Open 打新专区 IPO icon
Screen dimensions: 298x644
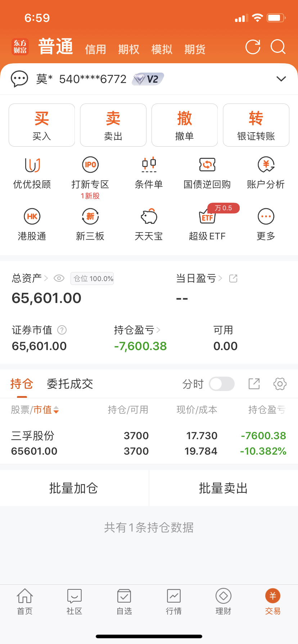pos(90,165)
